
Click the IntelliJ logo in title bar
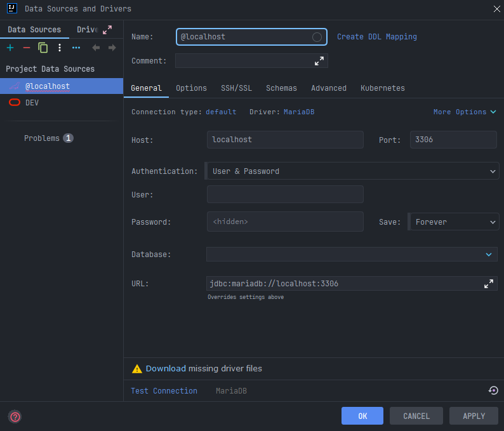12,8
